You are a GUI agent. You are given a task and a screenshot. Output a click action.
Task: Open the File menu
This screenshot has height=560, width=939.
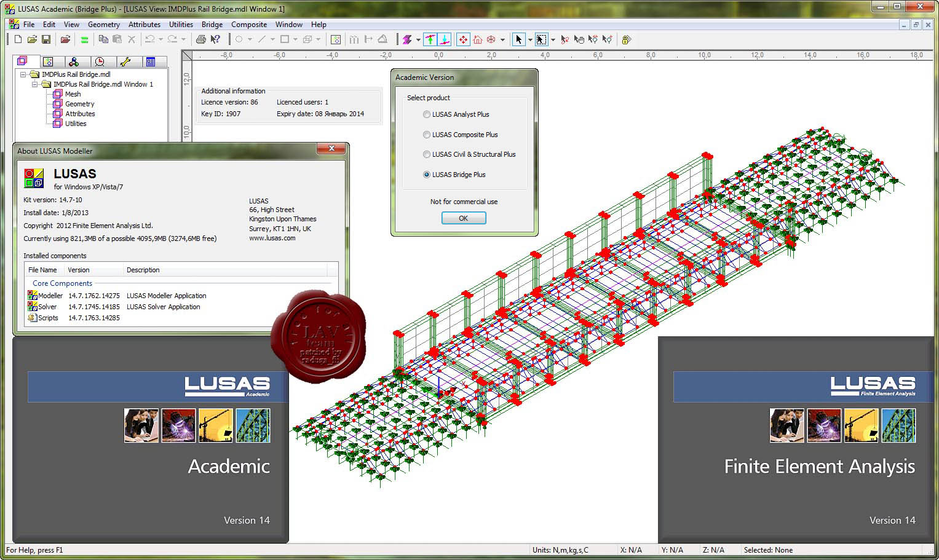(29, 25)
